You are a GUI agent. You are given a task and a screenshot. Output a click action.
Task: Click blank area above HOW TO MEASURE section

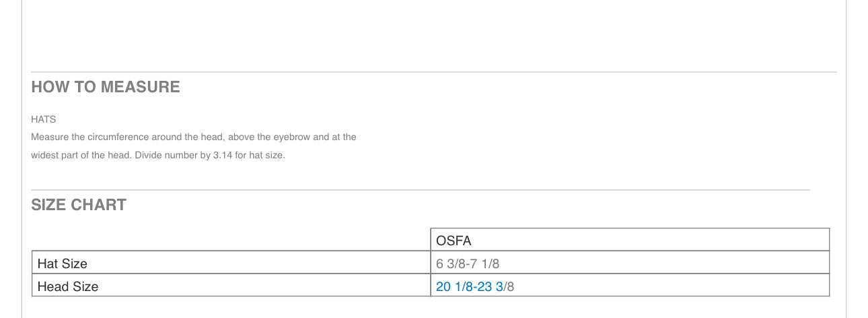pyautogui.click(x=434, y=34)
